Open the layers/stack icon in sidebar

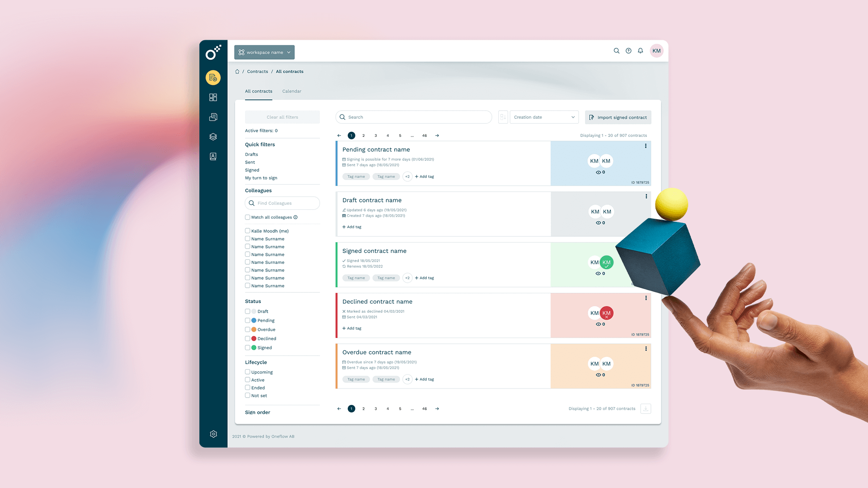pyautogui.click(x=213, y=136)
